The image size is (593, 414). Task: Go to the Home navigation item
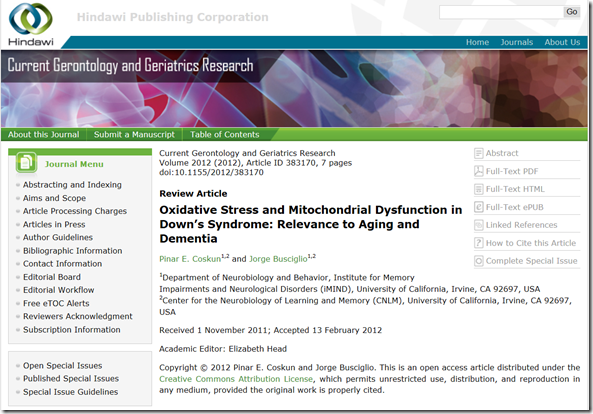477,42
